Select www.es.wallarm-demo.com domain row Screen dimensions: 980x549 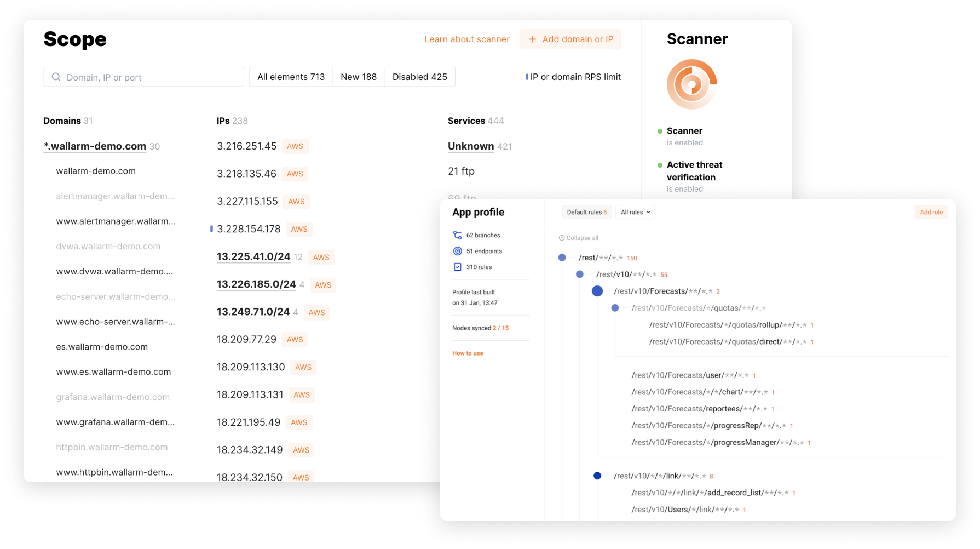(113, 372)
